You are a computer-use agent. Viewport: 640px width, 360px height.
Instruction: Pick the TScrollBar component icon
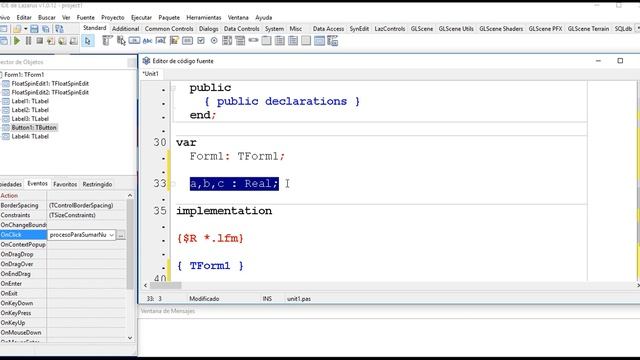pos(253,41)
